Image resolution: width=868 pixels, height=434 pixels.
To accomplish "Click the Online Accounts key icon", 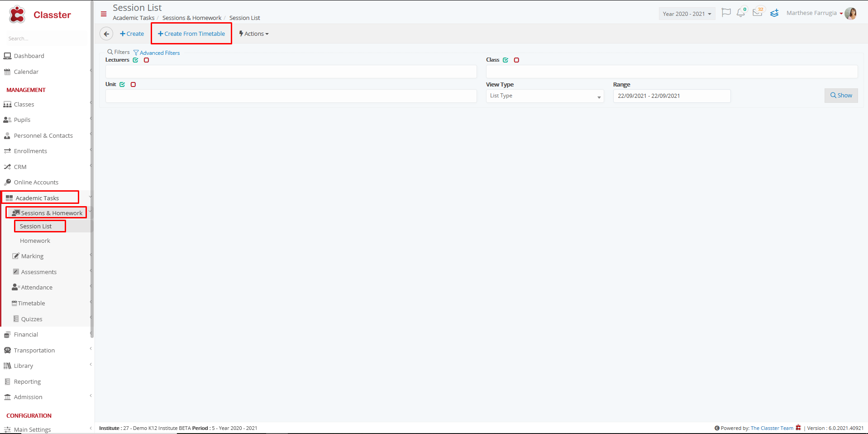I will (7, 183).
